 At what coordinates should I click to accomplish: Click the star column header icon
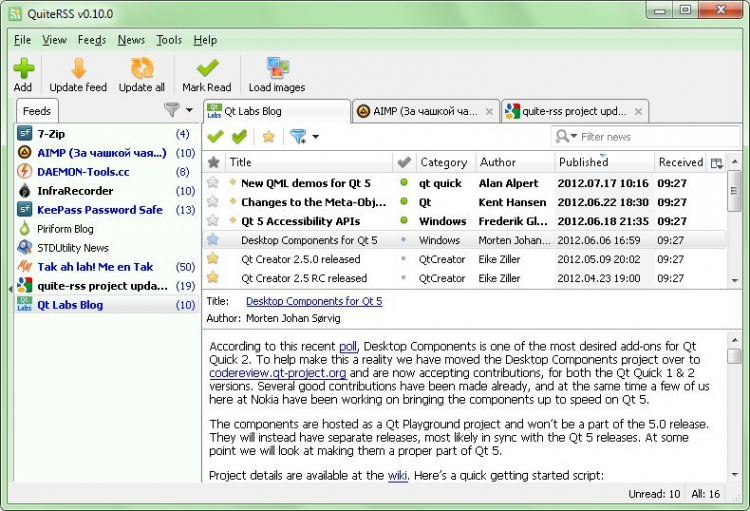[x=214, y=162]
